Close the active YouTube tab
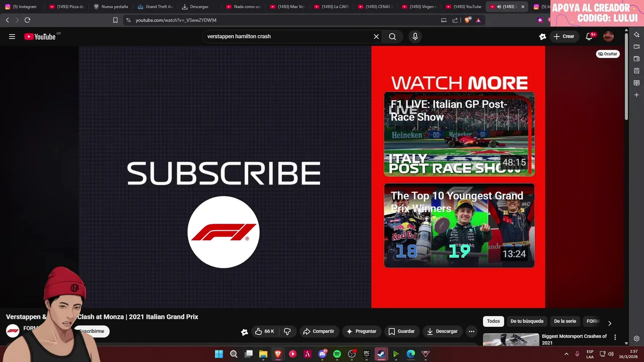Screen dimensions: 644x362 coord(523,7)
